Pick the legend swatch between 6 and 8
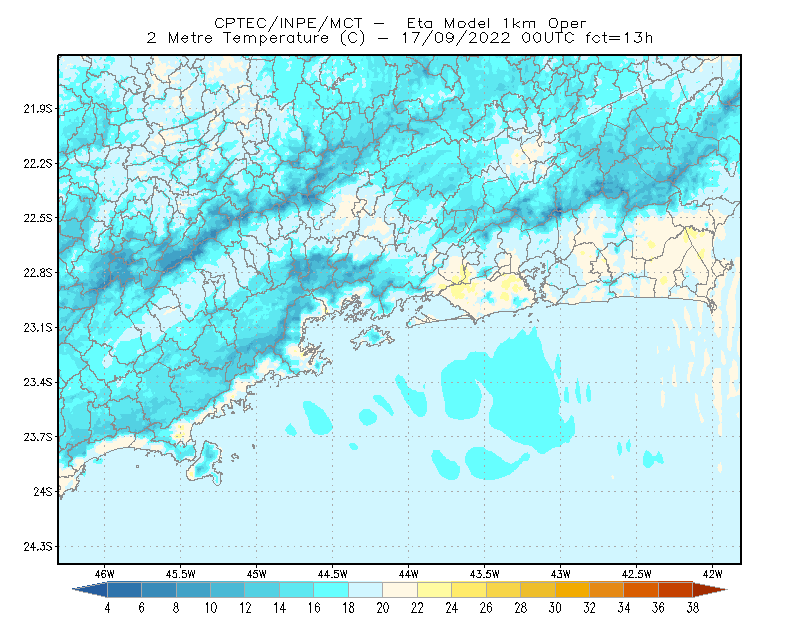The width and height of the screenshot is (800, 618). coord(159,590)
